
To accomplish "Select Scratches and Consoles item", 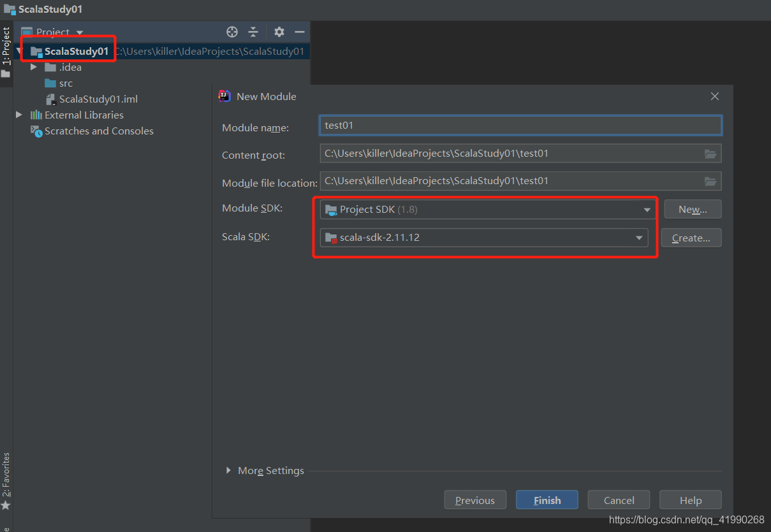I will [x=99, y=131].
